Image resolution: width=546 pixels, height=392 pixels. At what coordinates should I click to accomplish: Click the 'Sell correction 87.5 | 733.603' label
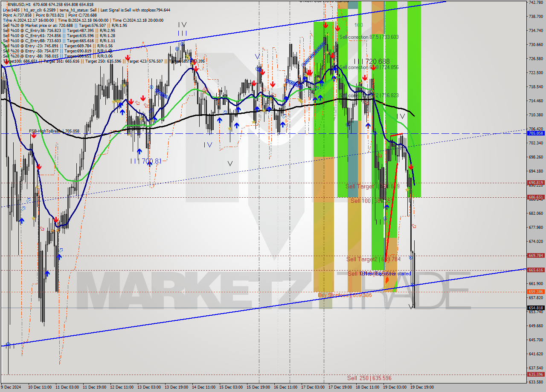pos(369,37)
